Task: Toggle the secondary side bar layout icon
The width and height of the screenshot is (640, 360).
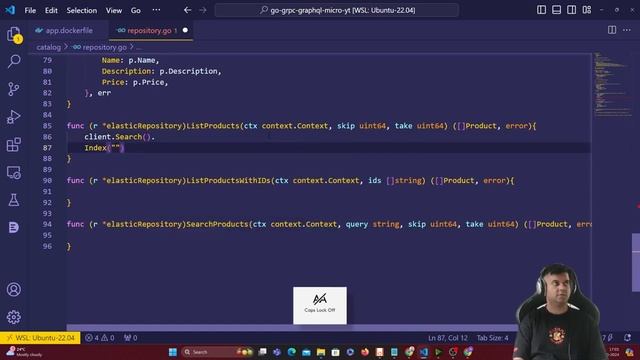Action: click(x=571, y=10)
